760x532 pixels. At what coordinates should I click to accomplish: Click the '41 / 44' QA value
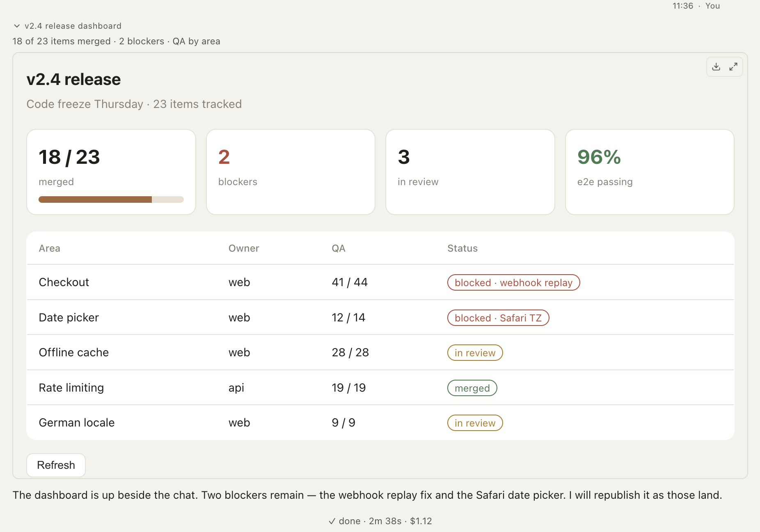tap(350, 282)
